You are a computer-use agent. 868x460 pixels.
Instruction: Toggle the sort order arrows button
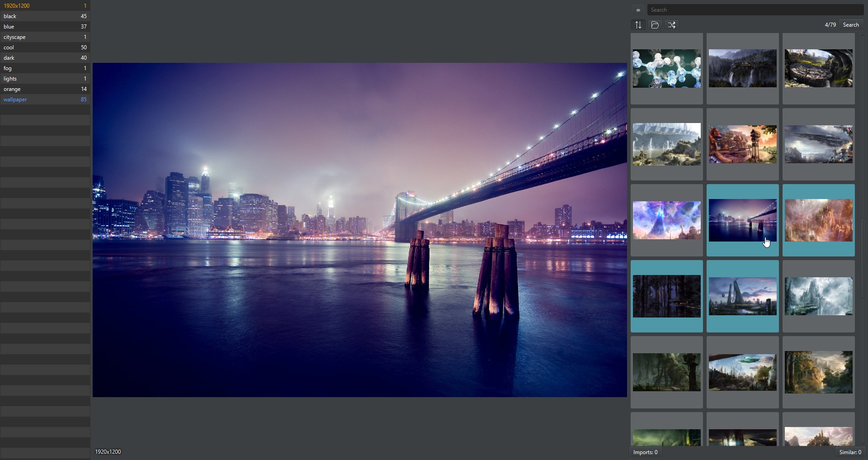tap(638, 25)
